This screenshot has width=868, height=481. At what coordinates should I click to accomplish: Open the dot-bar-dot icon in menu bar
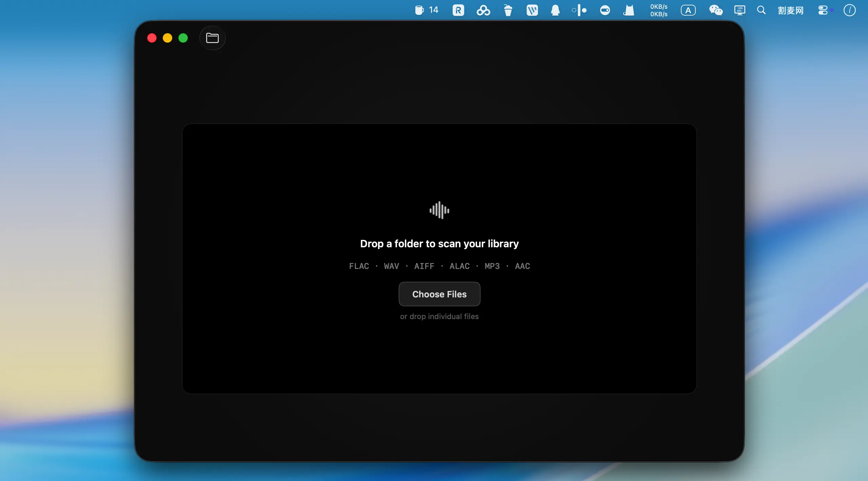point(579,10)
